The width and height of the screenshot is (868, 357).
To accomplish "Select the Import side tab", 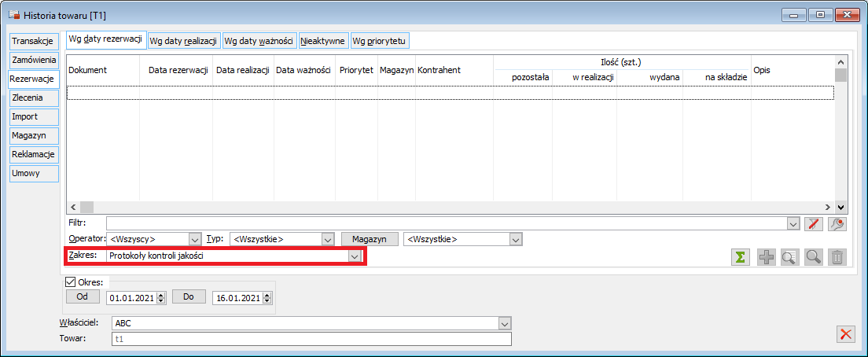I will (x=33, y=116).
